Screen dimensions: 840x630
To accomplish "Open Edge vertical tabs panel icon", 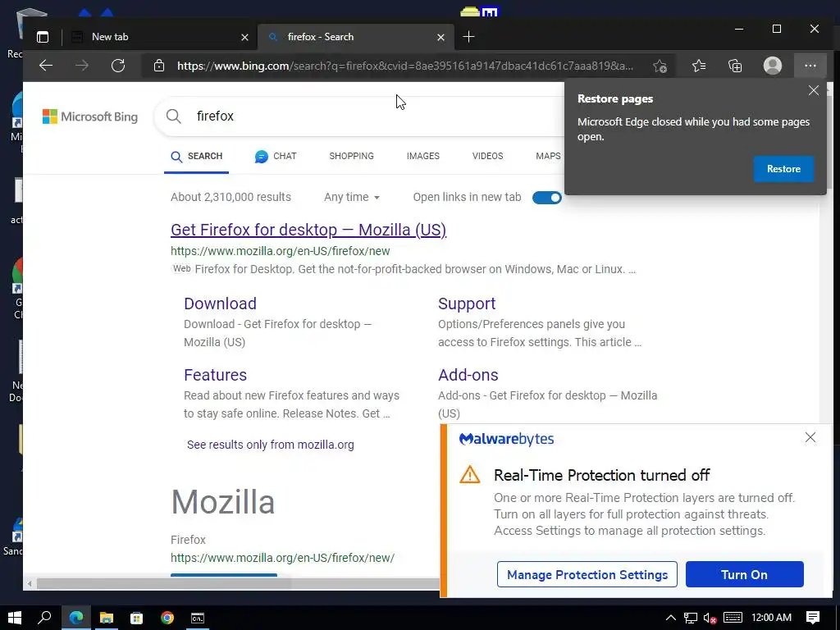I will pyautogui.click(x=43, y=37).
